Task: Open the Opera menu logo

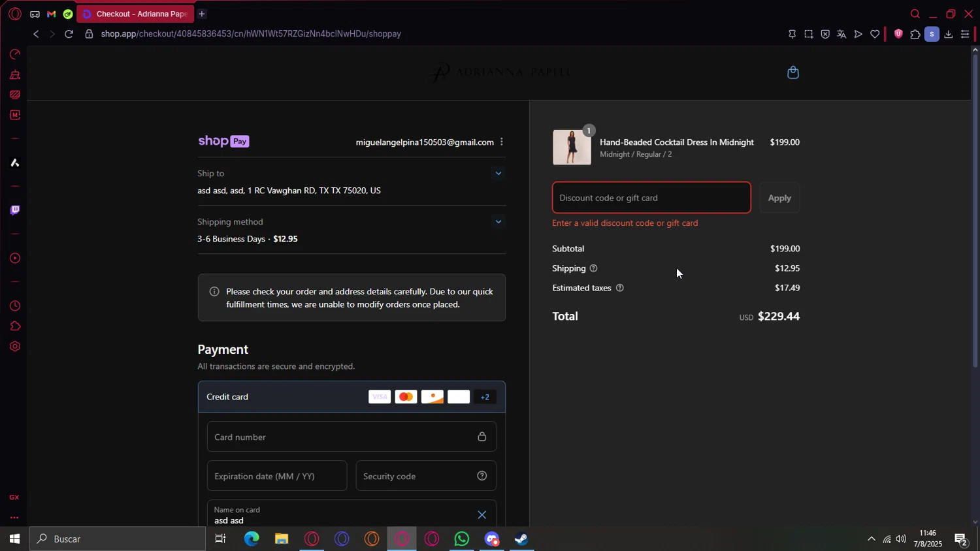Action: tap(15, 14)
